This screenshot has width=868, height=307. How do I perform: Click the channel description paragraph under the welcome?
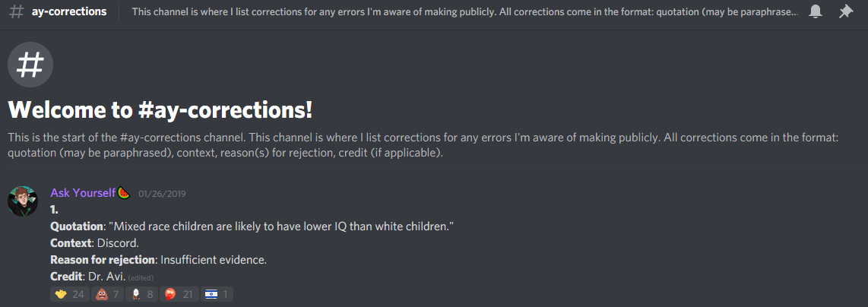click(x=423, y=145)
